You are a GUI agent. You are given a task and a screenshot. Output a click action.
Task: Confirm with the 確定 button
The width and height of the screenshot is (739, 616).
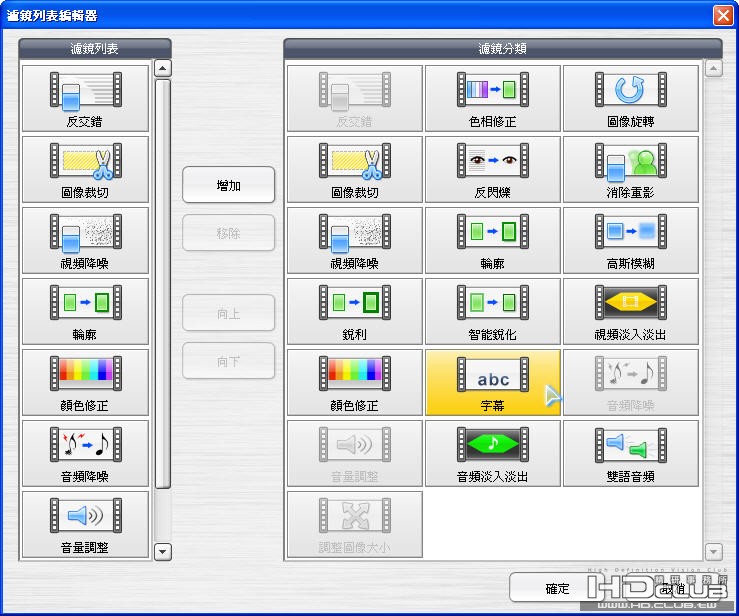click(557, 588)
